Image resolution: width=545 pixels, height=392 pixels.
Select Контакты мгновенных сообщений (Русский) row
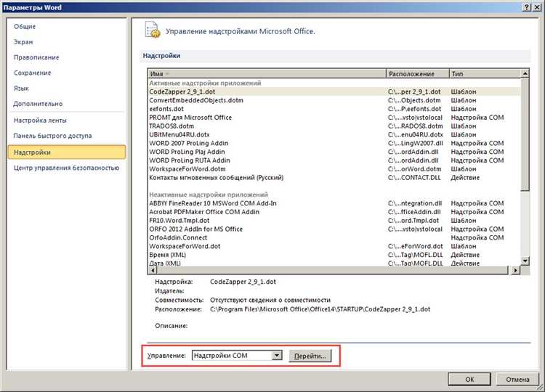[x=334, y=178]
